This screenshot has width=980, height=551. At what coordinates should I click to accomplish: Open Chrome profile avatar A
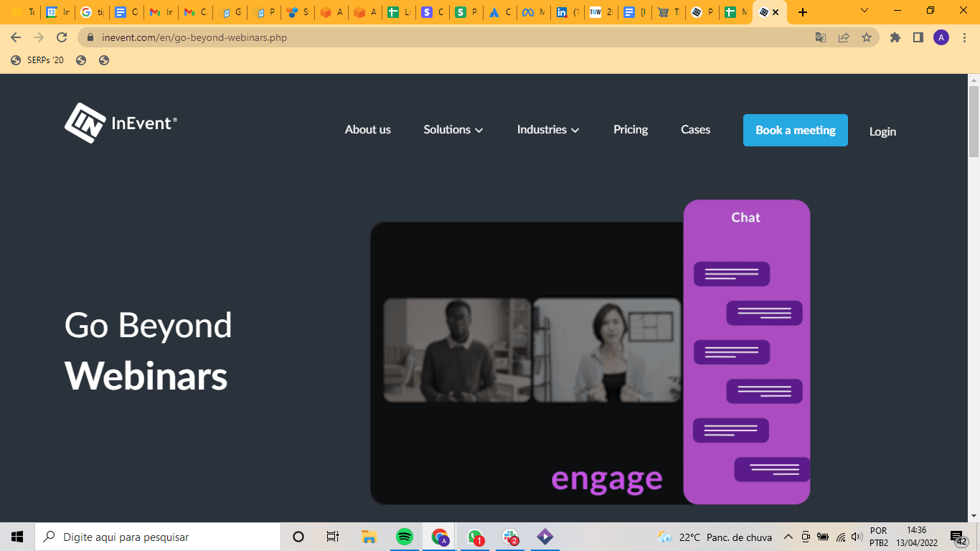point(941,37)
